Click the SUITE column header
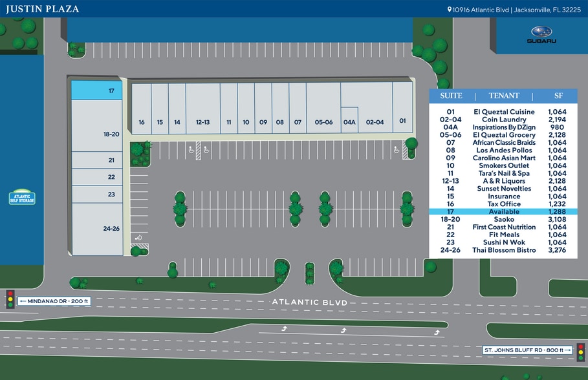Image resolution: width=588 pixels, height=380 pixels. click(x=451, y=96)
